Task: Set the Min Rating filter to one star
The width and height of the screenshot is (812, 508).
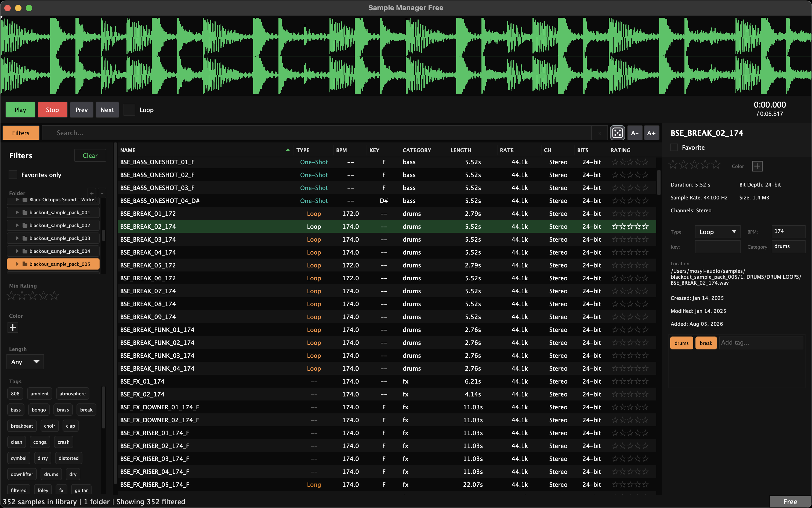Action: click(11, 296)
